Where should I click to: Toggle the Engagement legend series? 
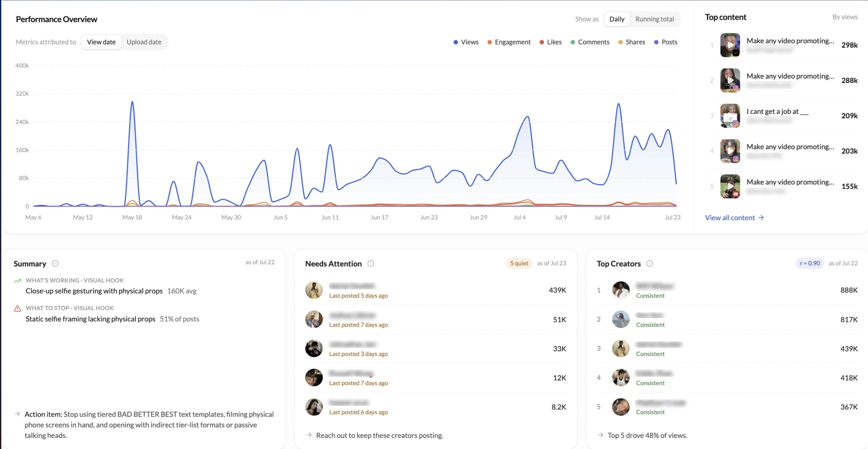[x=509, y=42]
